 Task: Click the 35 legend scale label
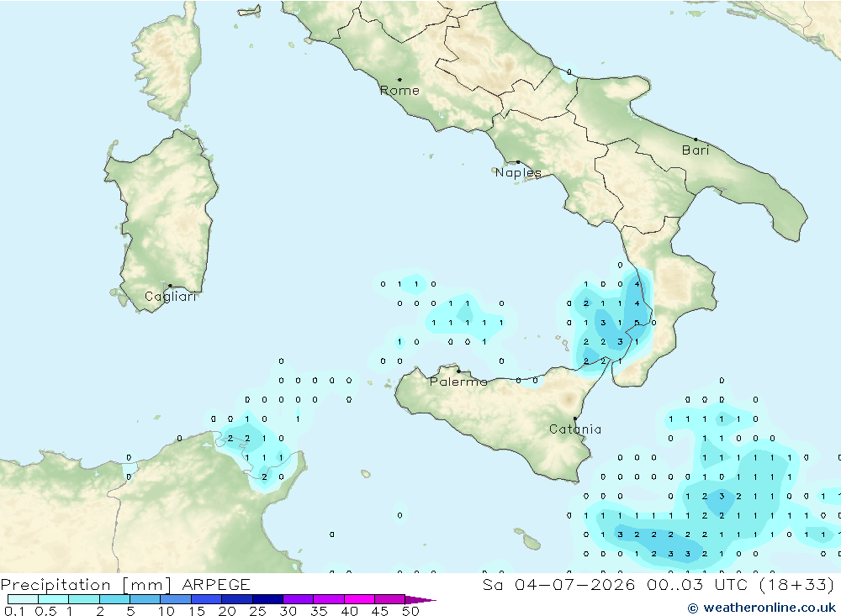pos(319,611)
